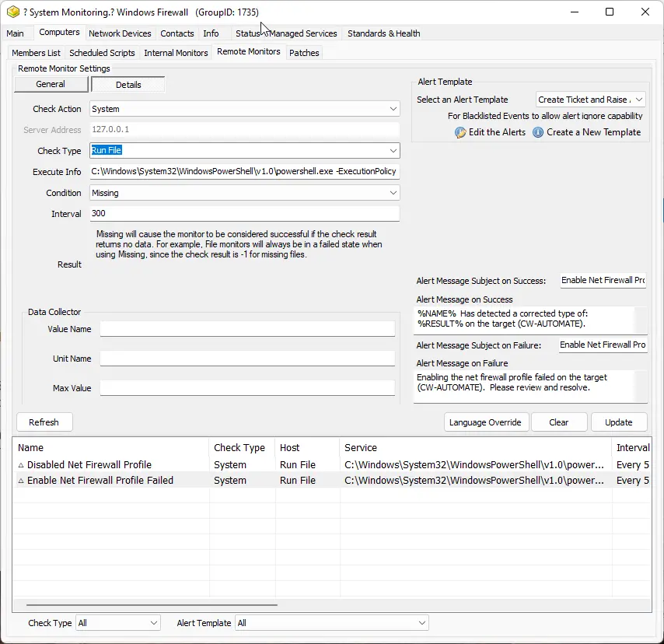Switch to the Main tab
This screenshot has width=664, height=644.
coord(16,33)
